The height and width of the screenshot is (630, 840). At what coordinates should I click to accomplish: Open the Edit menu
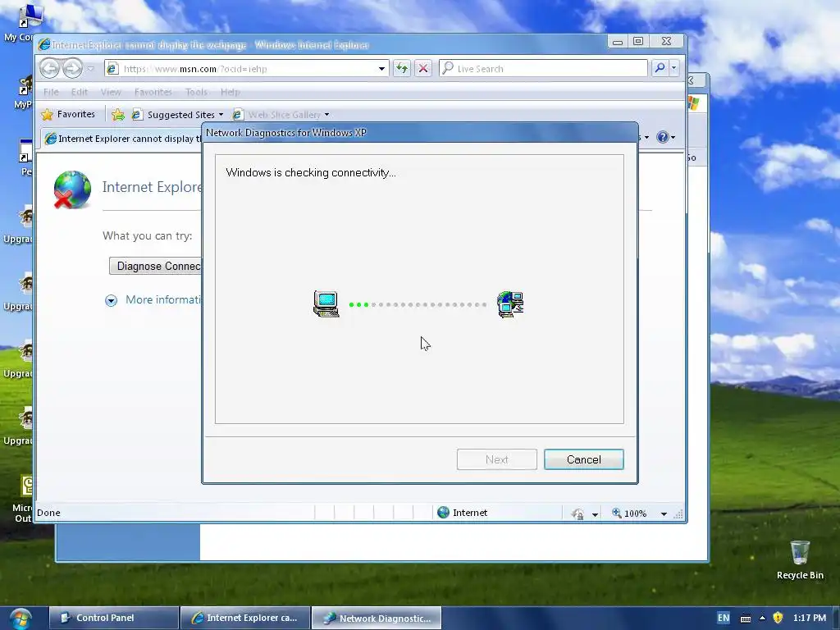click(80, 92)
